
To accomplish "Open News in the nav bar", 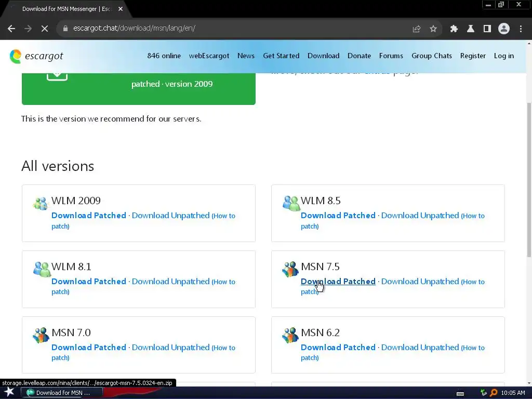I will [246, 56].
